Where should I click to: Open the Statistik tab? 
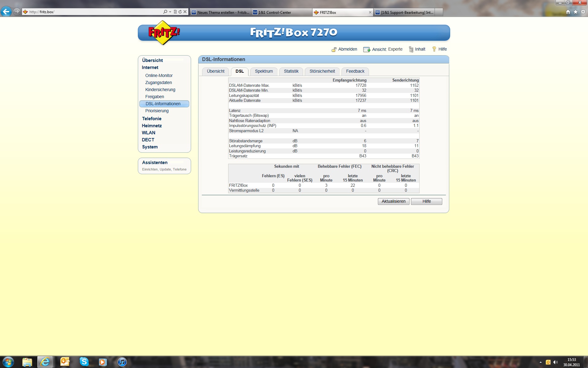coord(291,71)
